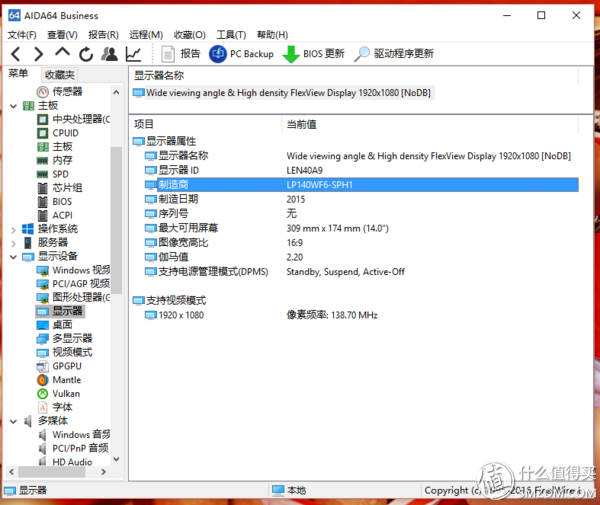Click the PC Backup toolbar button
This screenshot has height=505, width=600.
tap(241, 54)
